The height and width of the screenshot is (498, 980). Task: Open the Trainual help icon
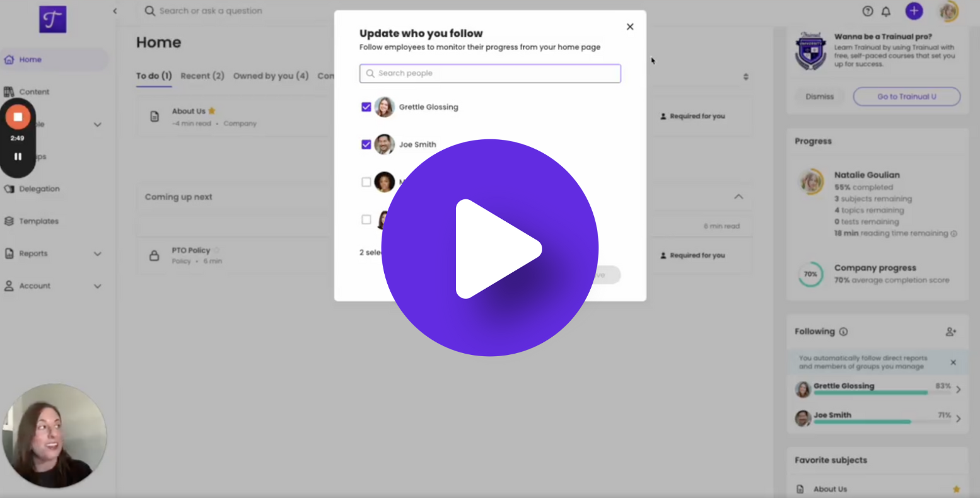coord(867,11)
